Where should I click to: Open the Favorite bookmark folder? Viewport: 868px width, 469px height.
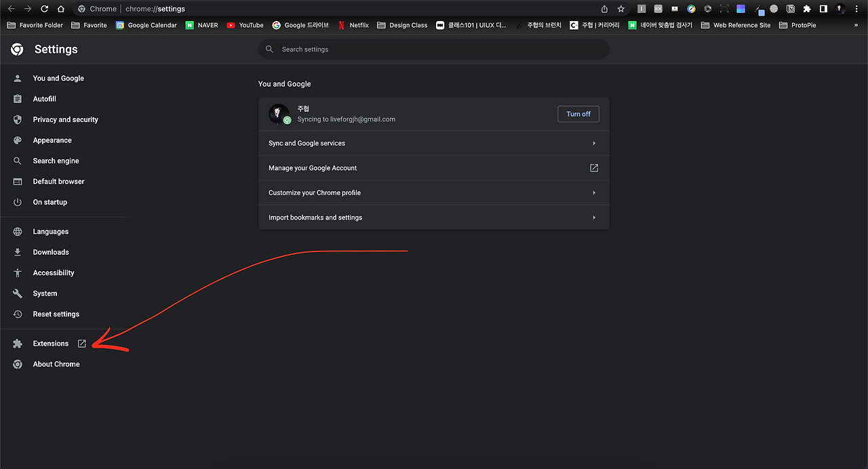click(x=89, y=25)
